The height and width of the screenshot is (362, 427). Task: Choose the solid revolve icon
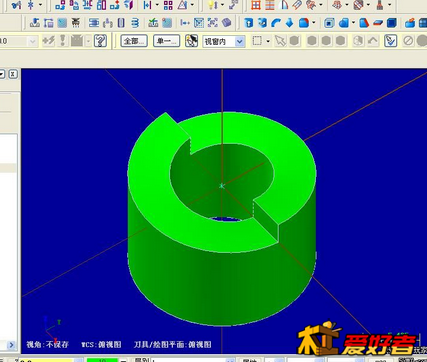point(263,23)
